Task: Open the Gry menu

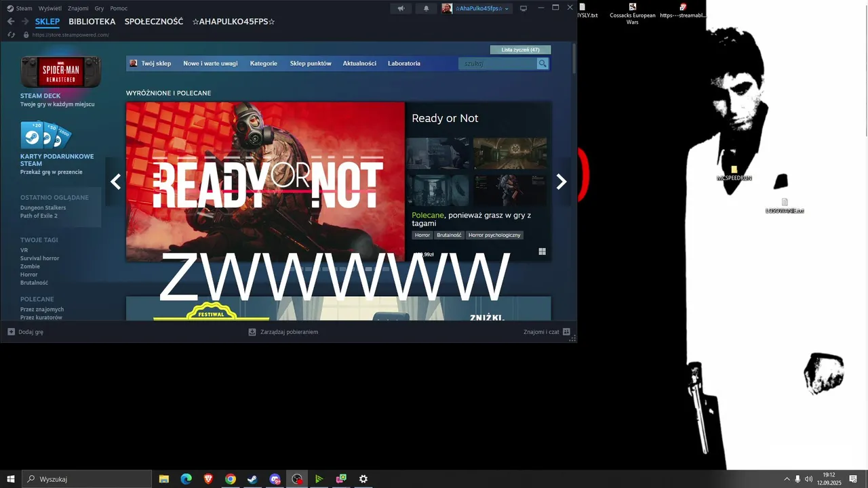Action: point(100,8)
